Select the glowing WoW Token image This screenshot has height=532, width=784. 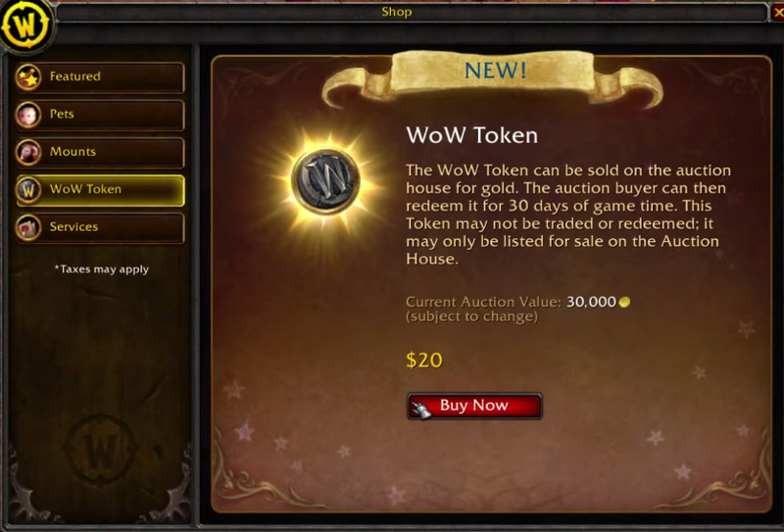pos(325,181)
